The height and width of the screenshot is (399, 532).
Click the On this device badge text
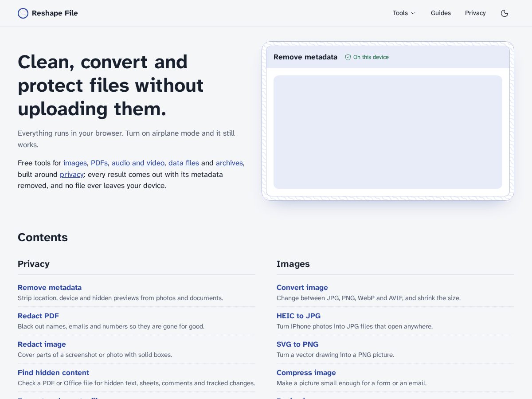[371, 57]
